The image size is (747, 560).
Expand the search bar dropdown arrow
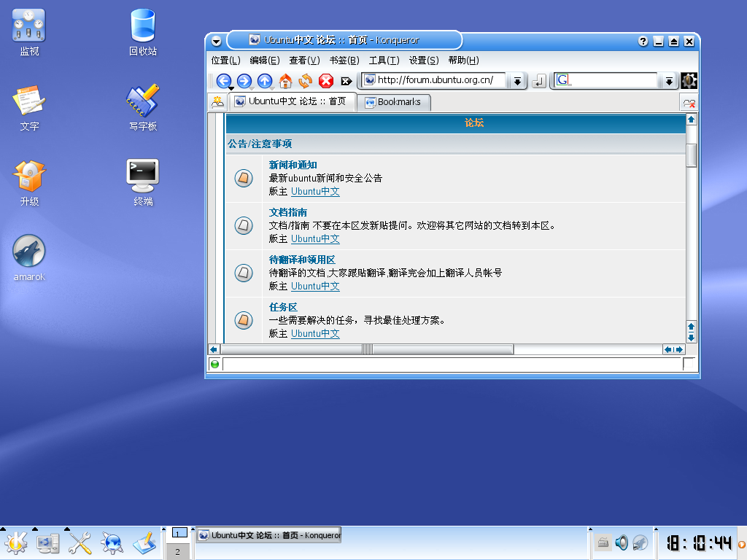click(670, 81)
